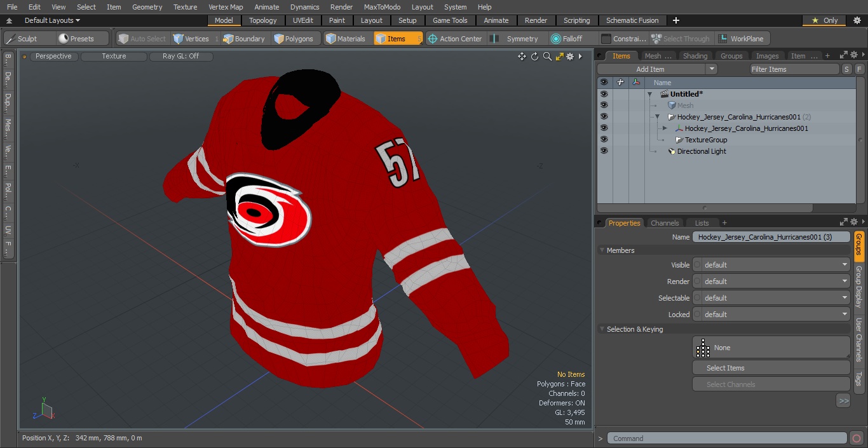Click the >> more button in Properties

click(x=843, y=401)
